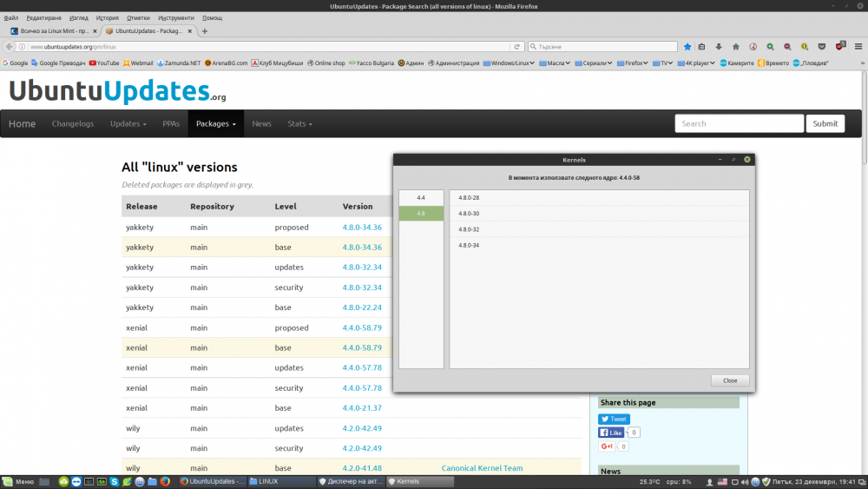Select kernel 4.8.0-28 in Kernels list
The width and height of the screenshot is (868, 489).
click(x=599, y=198)
